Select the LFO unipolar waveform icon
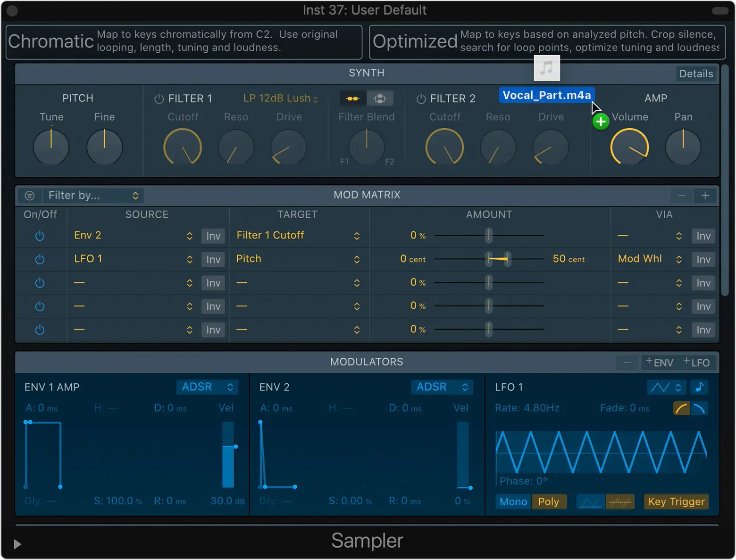 click(x=590, y=502)
